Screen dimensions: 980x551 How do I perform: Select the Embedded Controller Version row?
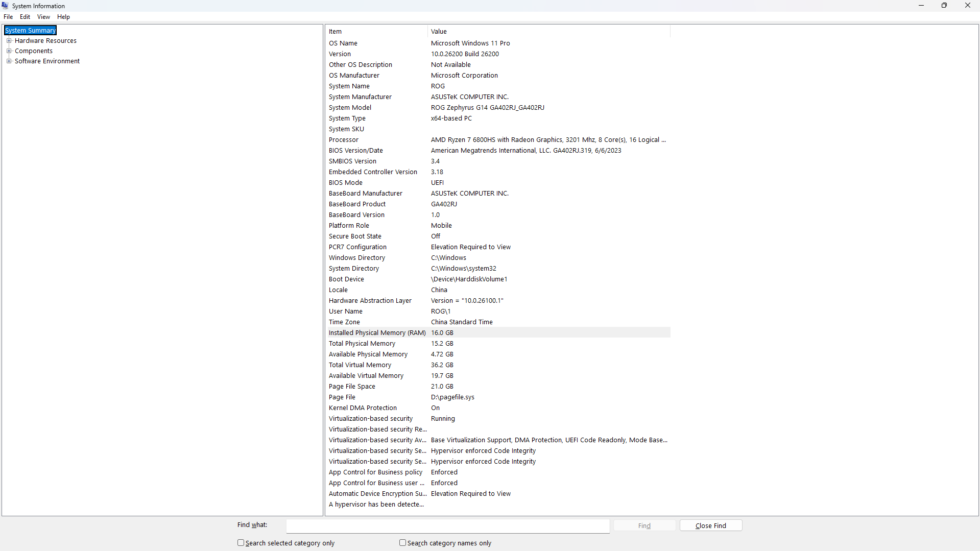point(498,172)
